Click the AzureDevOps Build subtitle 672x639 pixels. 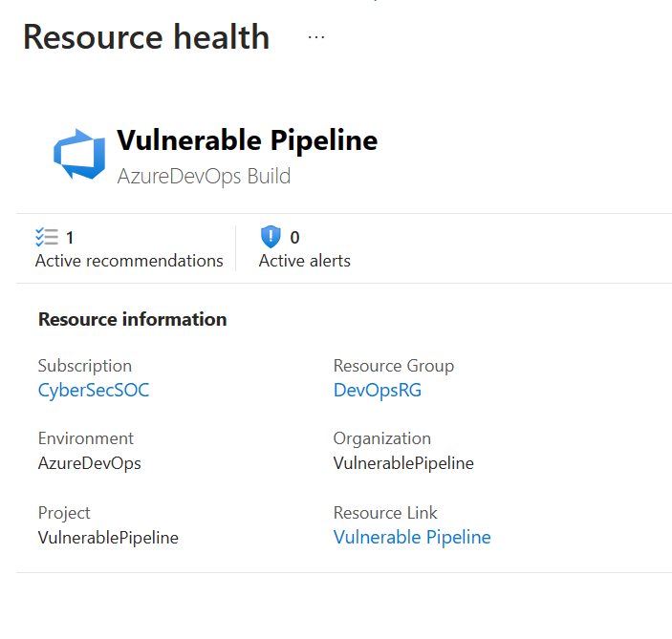click(x=204, y=177)
